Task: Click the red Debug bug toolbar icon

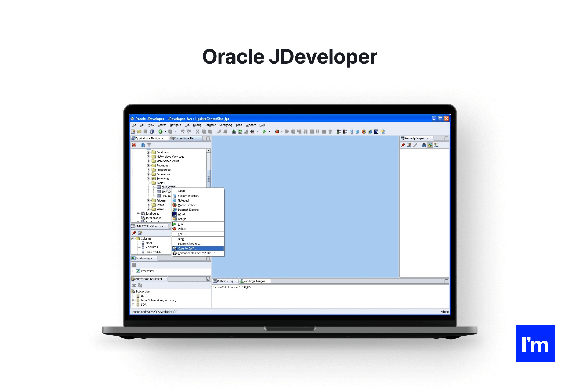Action: click(x=277, y=132)
